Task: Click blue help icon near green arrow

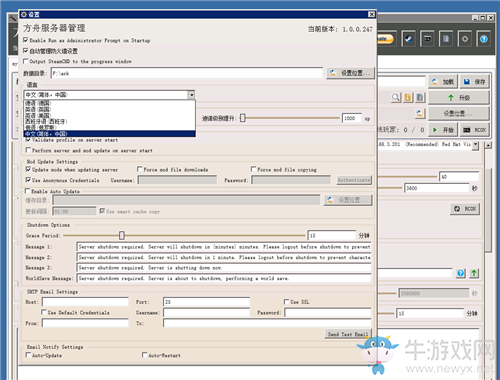Action: pyautogui.click(x=461, y=273)
